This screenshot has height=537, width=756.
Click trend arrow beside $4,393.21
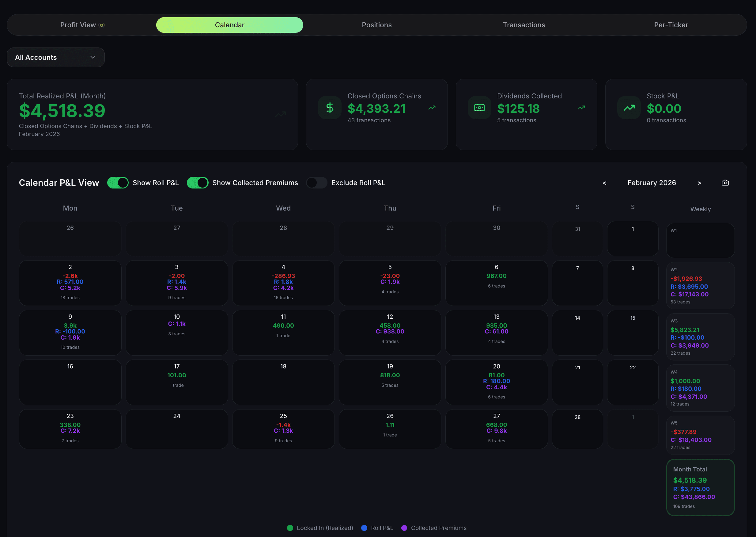pyautogui.click(x=432, y=108)
